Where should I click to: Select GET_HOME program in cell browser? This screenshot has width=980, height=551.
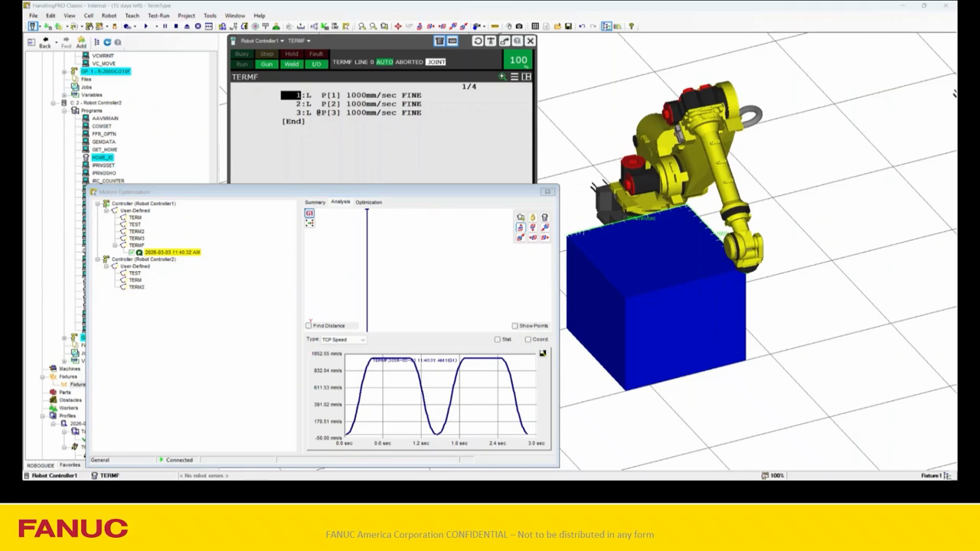click(x=105, y=150)
